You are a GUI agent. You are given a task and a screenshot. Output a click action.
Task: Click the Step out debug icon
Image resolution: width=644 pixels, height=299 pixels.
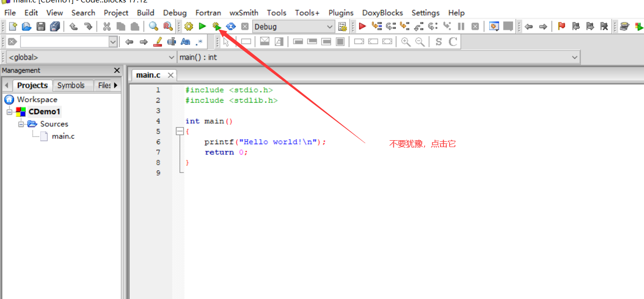pyautogui.click(x=419, y=26)
